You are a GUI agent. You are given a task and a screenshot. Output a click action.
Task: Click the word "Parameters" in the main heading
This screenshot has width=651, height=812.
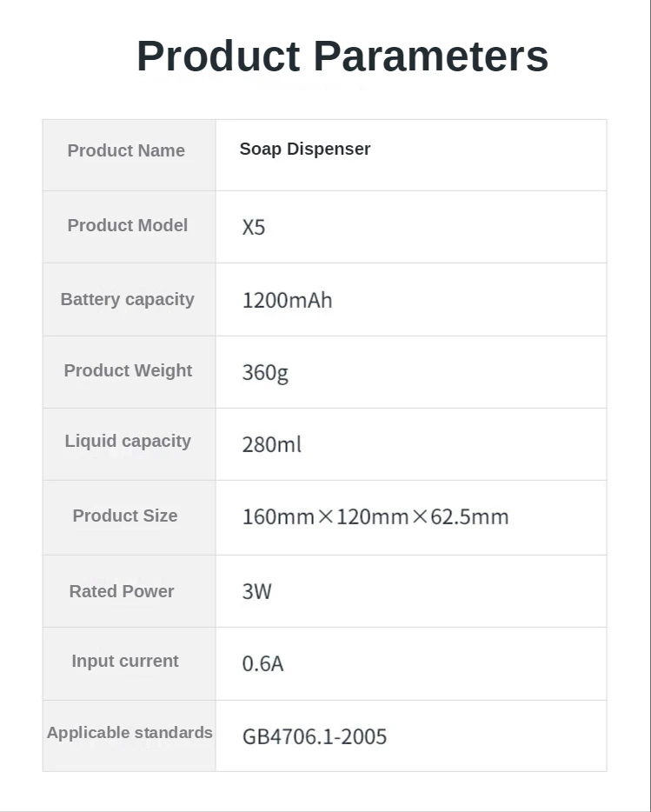point(430,56)
